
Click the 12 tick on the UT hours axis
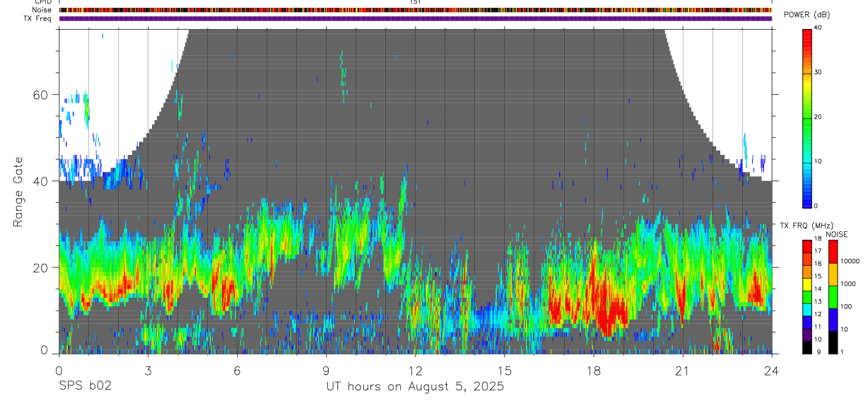[416, 369]
